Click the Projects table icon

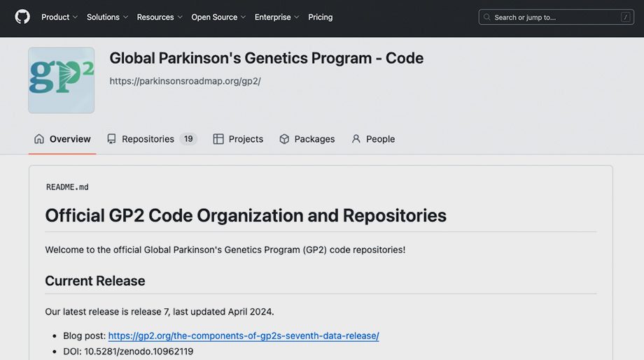[x=218, y=139]
